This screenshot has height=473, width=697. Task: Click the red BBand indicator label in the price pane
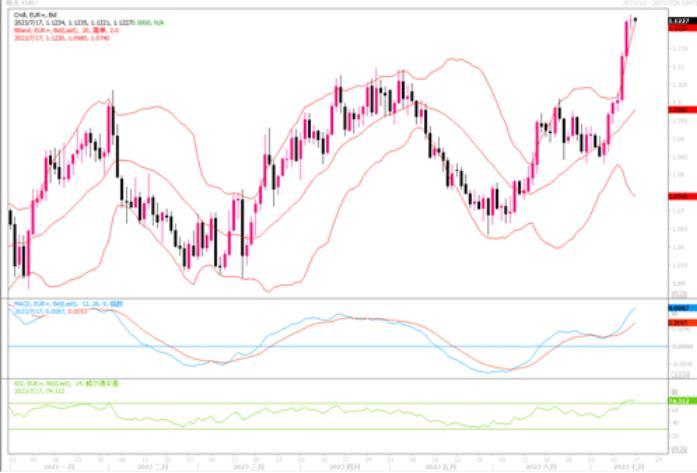pos(66,30)
